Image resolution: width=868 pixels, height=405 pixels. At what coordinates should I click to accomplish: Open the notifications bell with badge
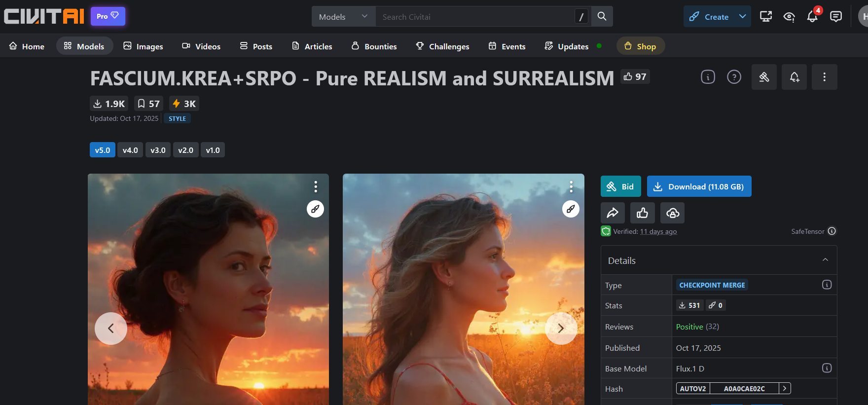pos(812,16)
